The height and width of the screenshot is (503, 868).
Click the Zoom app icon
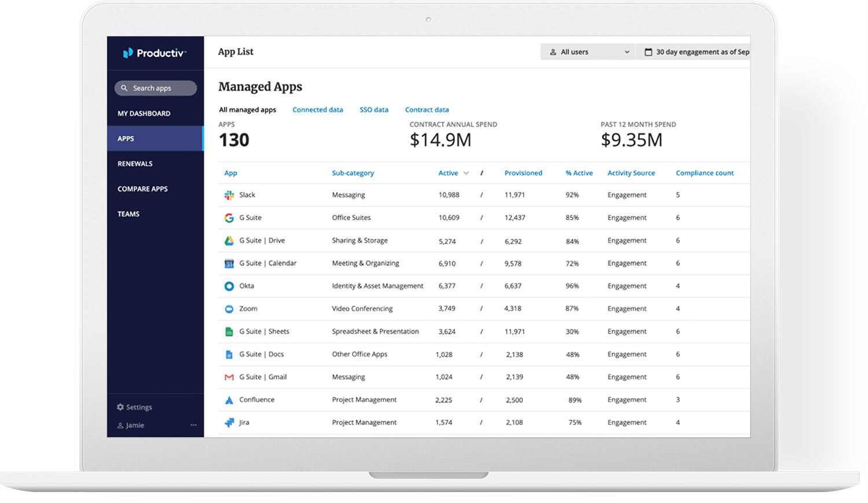(x=229, y=309)
